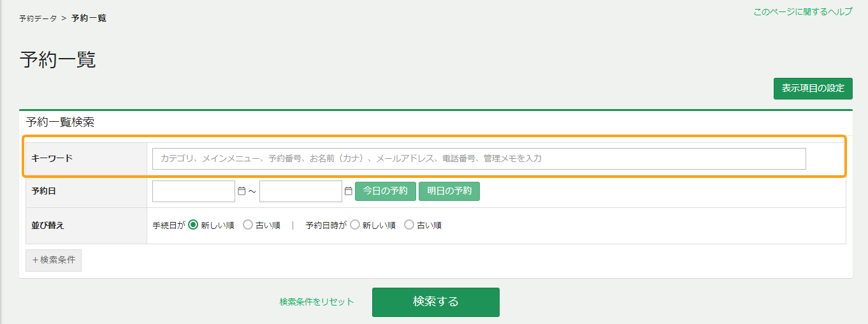Image resolution: width=868 pixels, height=324 pixels.
Task: Click the end date field in 予約日
Action: point(300,191)
